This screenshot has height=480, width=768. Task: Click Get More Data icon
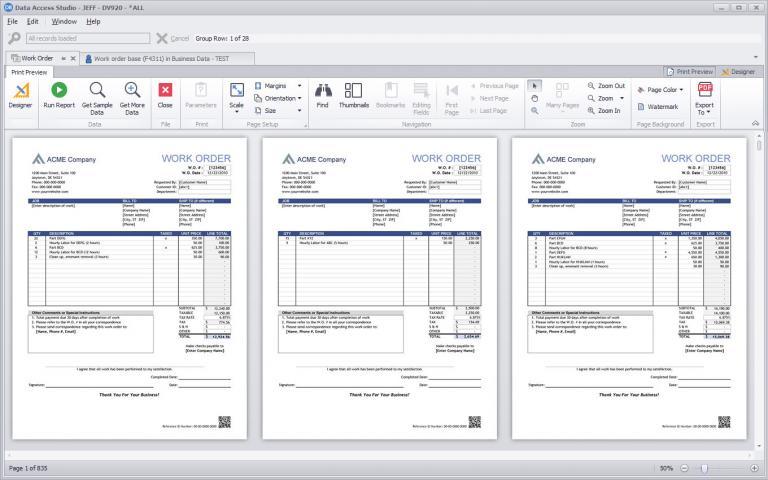132,90
